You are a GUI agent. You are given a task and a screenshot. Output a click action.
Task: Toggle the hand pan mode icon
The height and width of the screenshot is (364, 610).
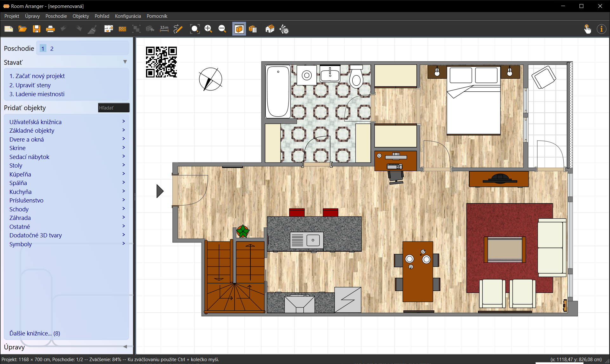[587, 29]
